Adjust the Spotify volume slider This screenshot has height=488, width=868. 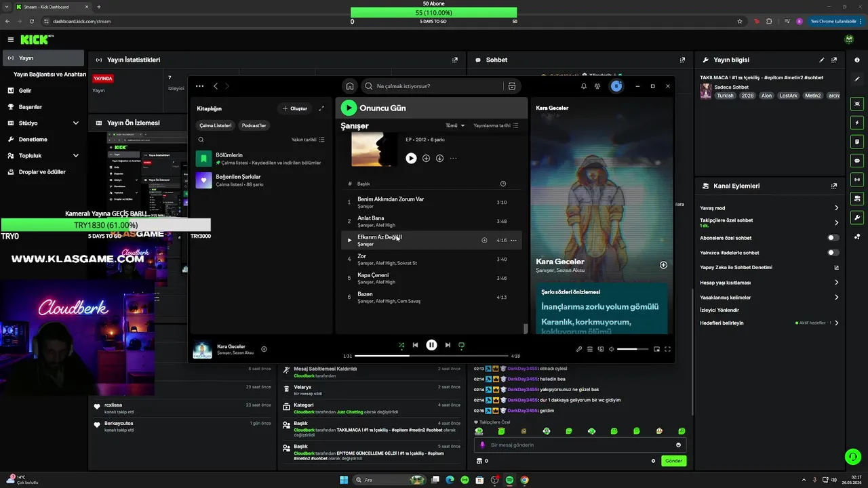pos(633,349)
